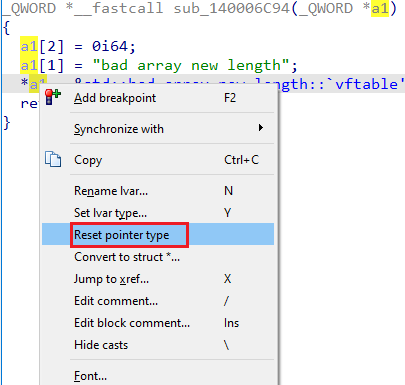Click the a1 parameter in function signature
405x385 pixels.
click(380, 8)
